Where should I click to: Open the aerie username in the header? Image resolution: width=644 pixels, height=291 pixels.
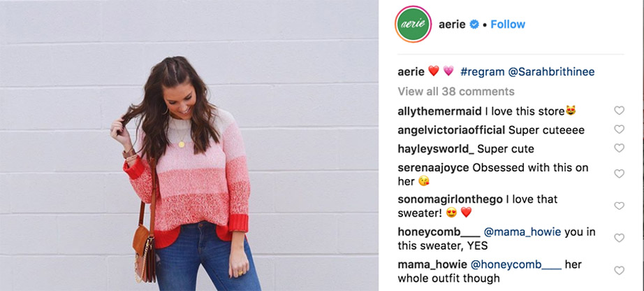click(452, 24)
